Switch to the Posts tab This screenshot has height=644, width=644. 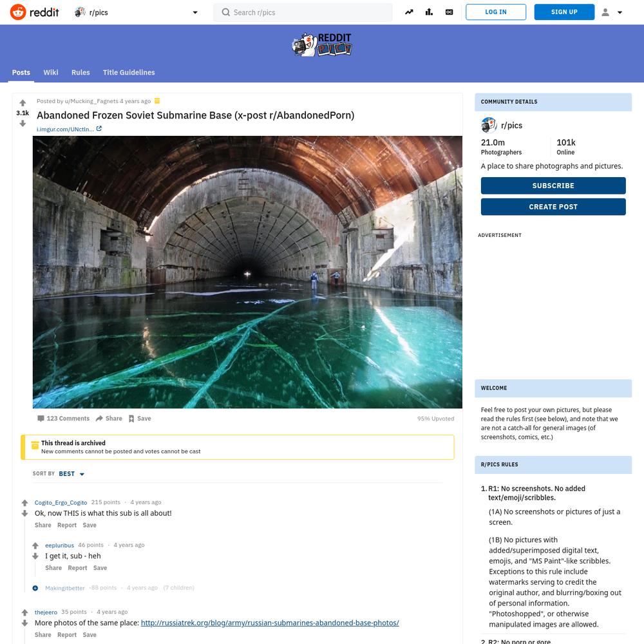click(21, 72)
